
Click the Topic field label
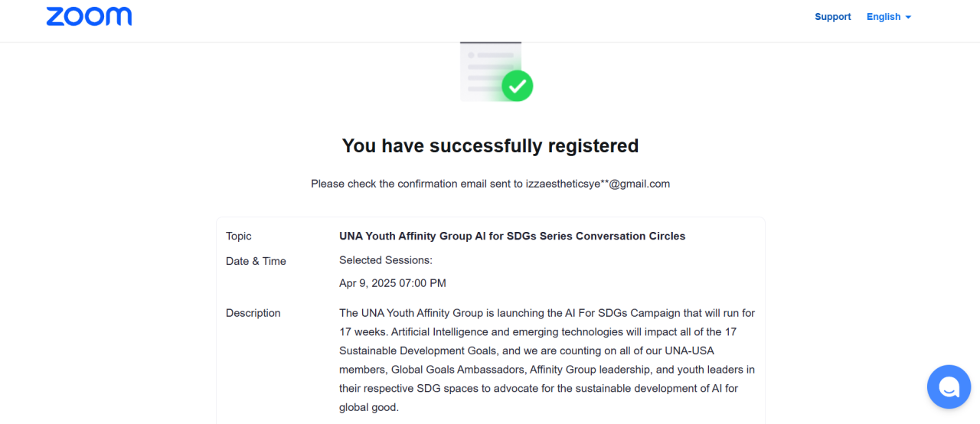[x=239, y=236]
